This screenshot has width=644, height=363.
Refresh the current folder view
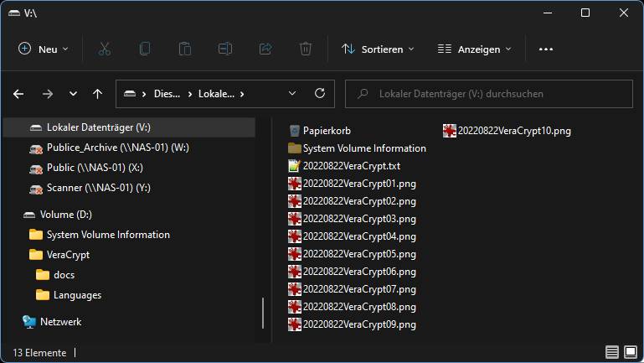click(319, 94)
